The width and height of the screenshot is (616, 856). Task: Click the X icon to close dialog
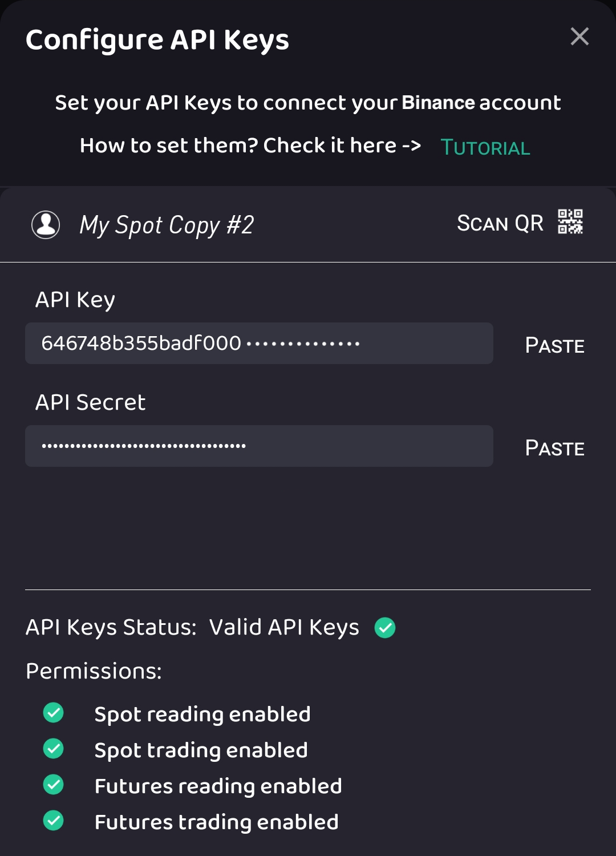(x=580, y=37)
